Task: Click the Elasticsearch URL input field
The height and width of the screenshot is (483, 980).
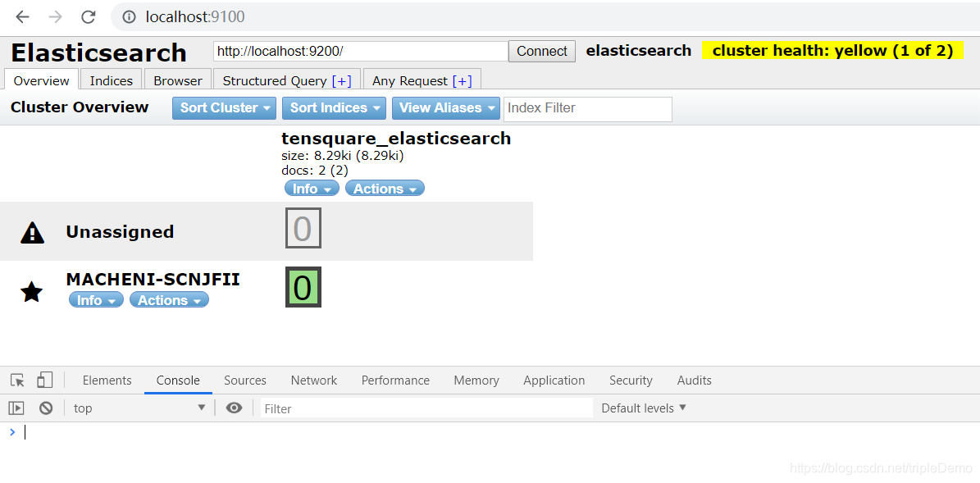Action: [361, 51]
